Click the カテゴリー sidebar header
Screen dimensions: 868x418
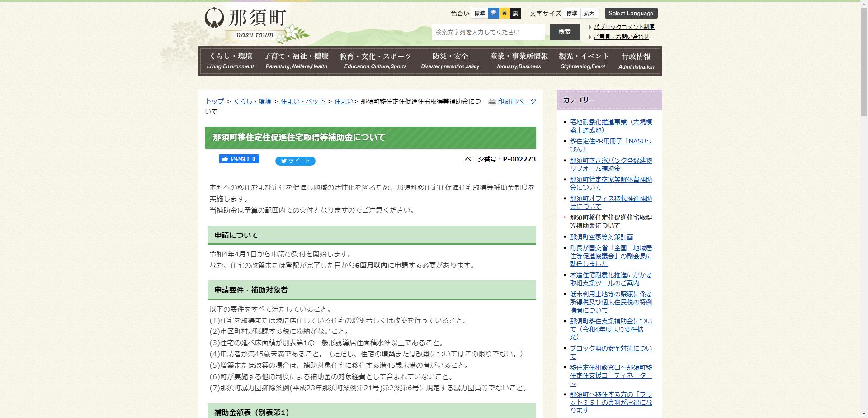pos(609,100)
